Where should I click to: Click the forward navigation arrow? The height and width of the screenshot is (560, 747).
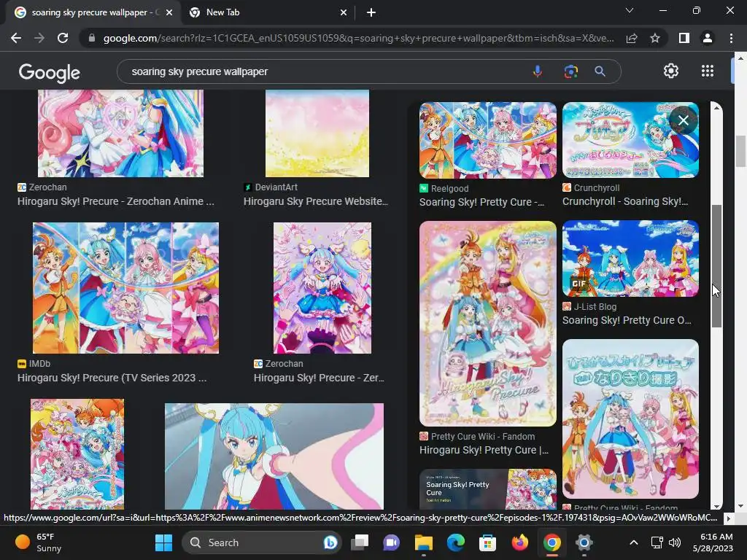click(x=39, y=38)
